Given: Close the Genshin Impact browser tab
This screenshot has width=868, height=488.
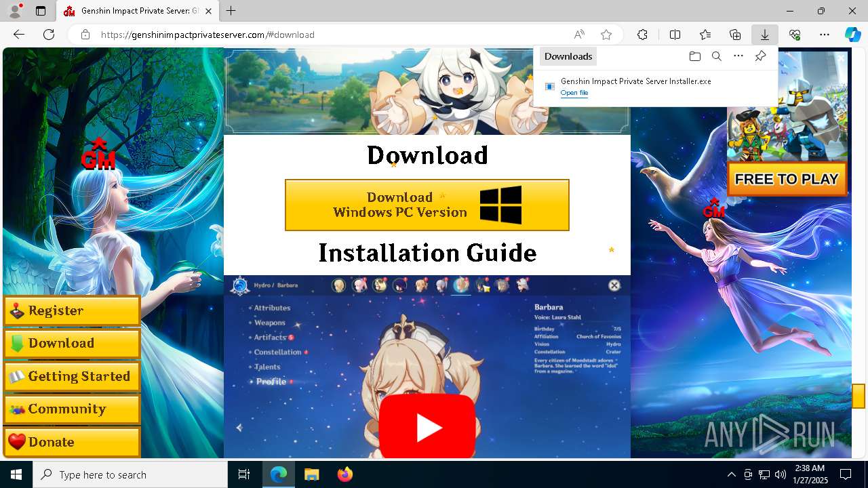Looking at the screenshot, I should 208,11.
